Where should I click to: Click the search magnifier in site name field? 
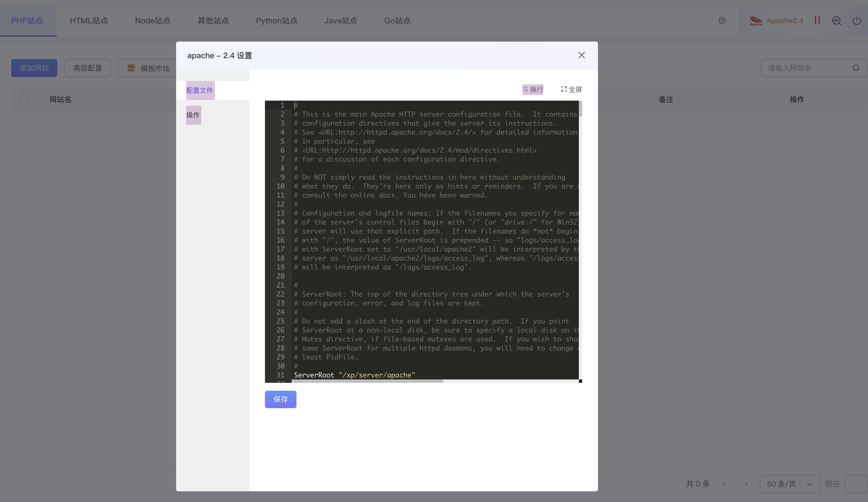point(856,68)
